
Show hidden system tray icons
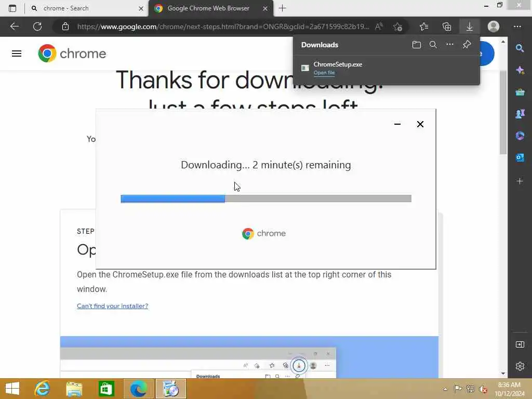(445, 389)
